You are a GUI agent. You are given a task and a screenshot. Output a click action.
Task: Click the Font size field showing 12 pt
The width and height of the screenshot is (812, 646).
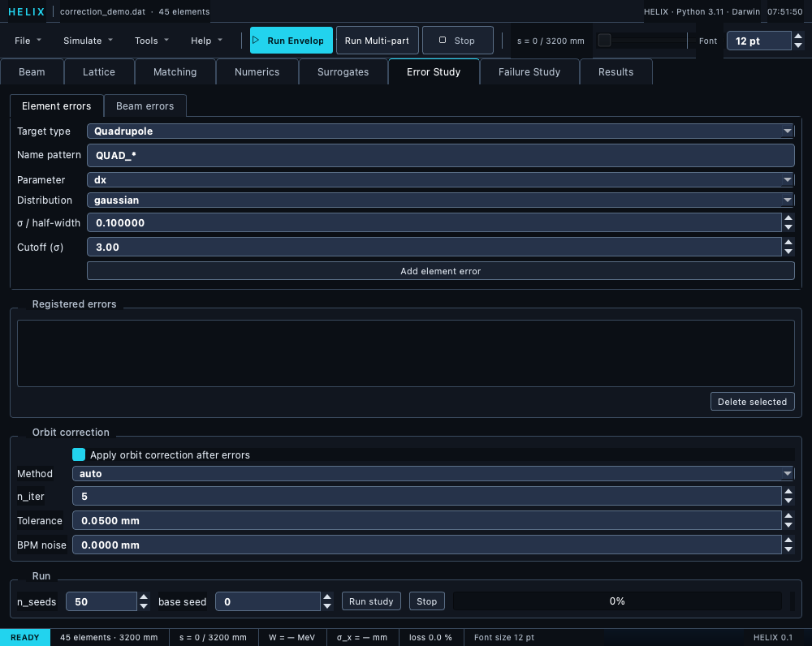tap(758, 41)
